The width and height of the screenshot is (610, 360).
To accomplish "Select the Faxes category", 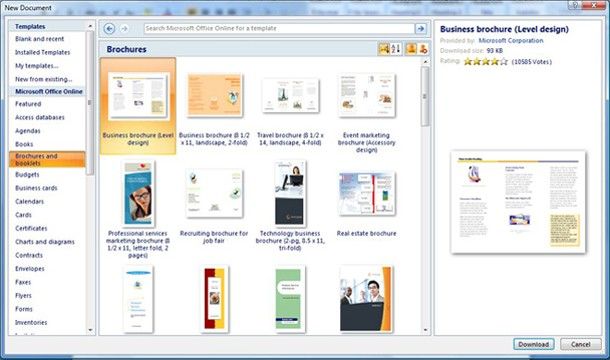I will [x=23, y=282].
